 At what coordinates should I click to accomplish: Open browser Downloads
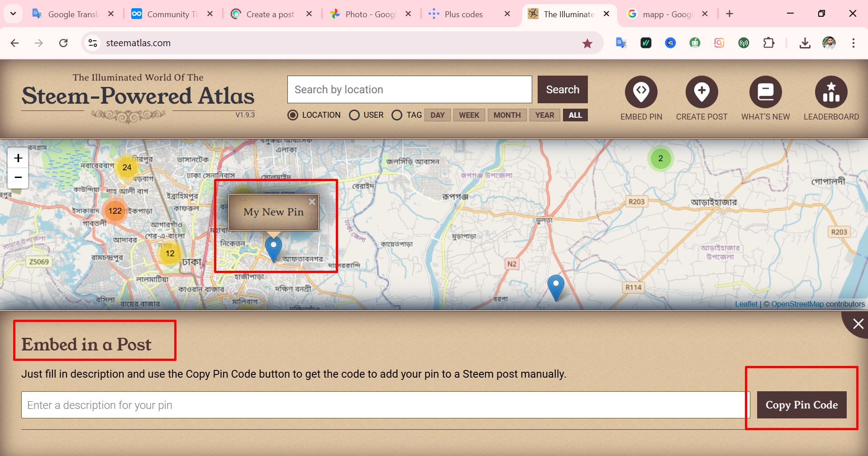805,43
